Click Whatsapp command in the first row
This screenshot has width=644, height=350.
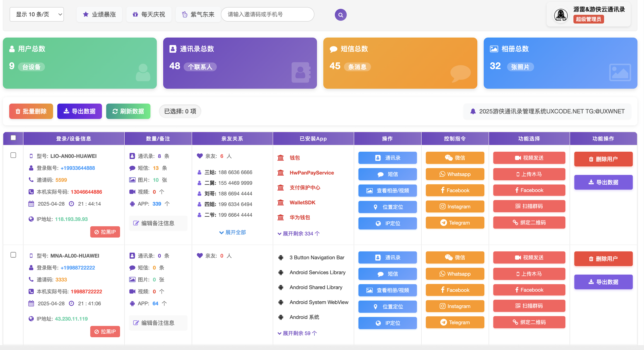click(x=455, y=174)
